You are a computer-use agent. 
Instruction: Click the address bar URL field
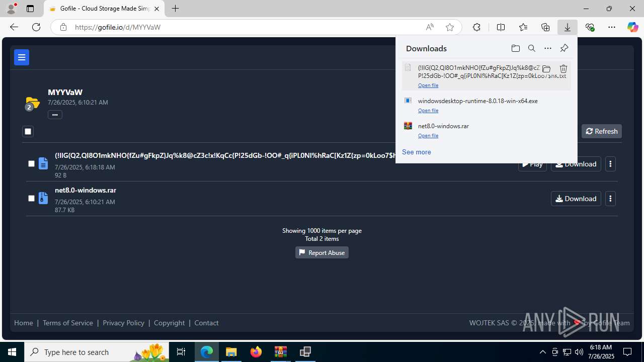pyautogui.click(x=247, y=27)
